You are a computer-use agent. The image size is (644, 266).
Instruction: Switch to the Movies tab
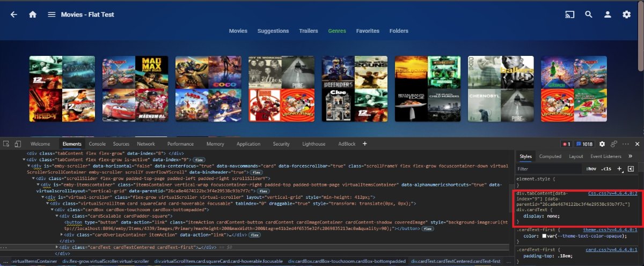238,31
